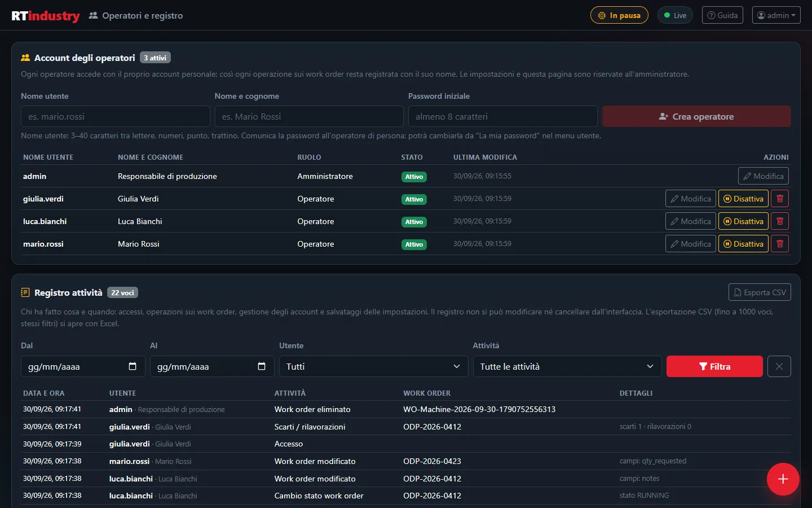Clear filters with the X button

coord(779,366)
